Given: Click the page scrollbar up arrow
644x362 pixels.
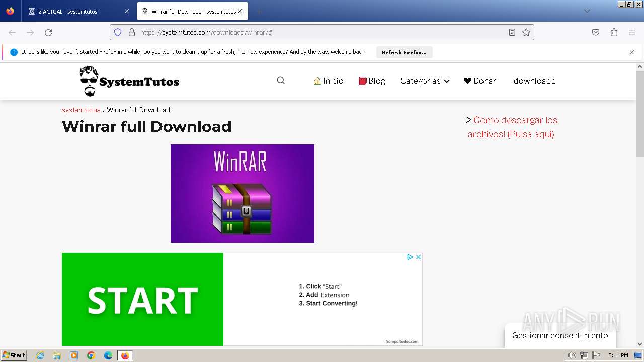Looking at the screenshot, I should (x=640, y=66).
